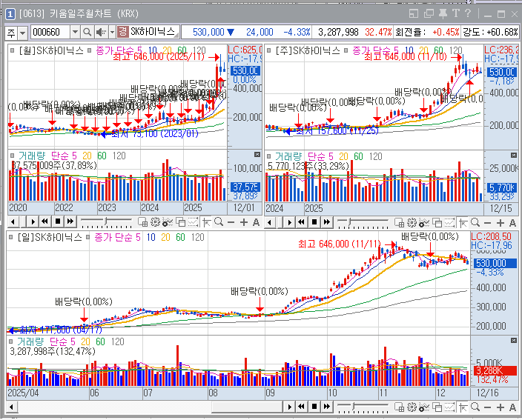
Task: Click current price 530,000 in header
Action: (209, 33)
